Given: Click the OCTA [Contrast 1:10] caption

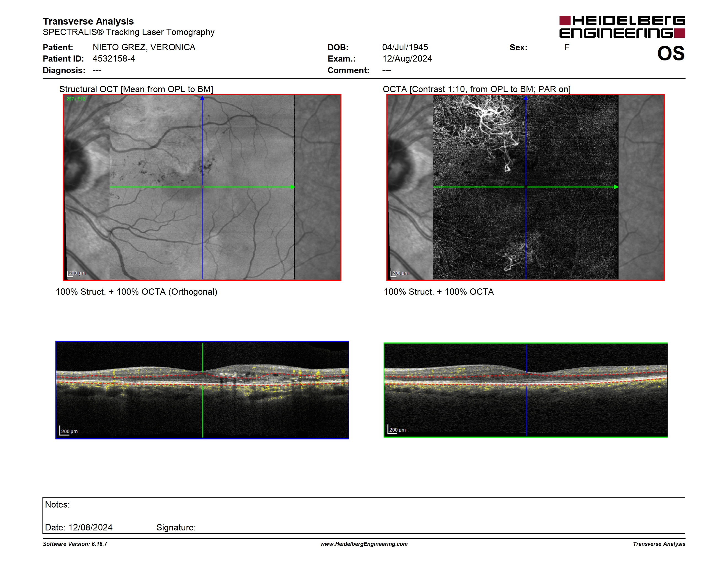Looking at the screenshot, I should coord(477,89).
